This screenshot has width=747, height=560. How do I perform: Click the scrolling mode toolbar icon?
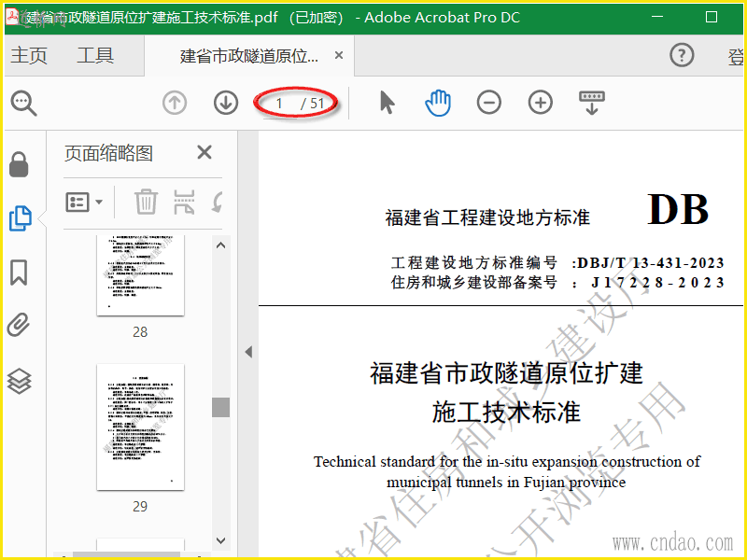(x=592, y=103)
